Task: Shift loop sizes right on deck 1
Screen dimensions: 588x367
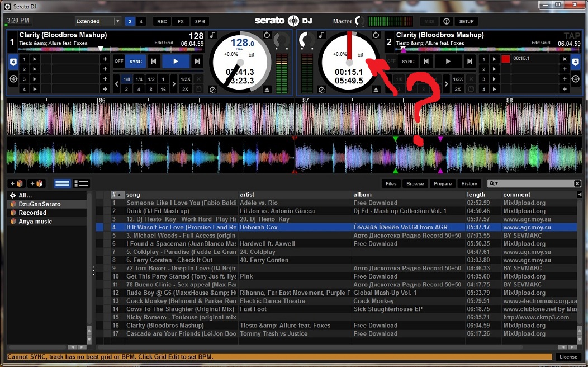Action: pos(174,84)
